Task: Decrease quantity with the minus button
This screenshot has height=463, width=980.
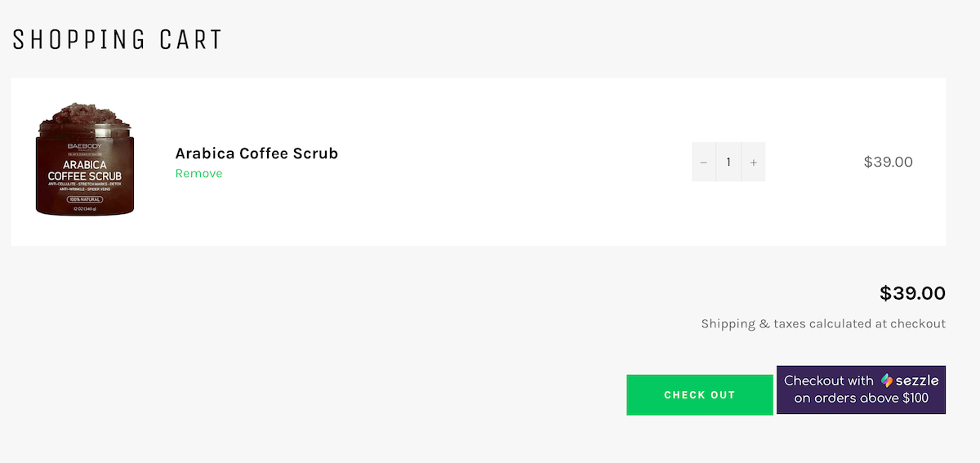Action: click(703, 162)
